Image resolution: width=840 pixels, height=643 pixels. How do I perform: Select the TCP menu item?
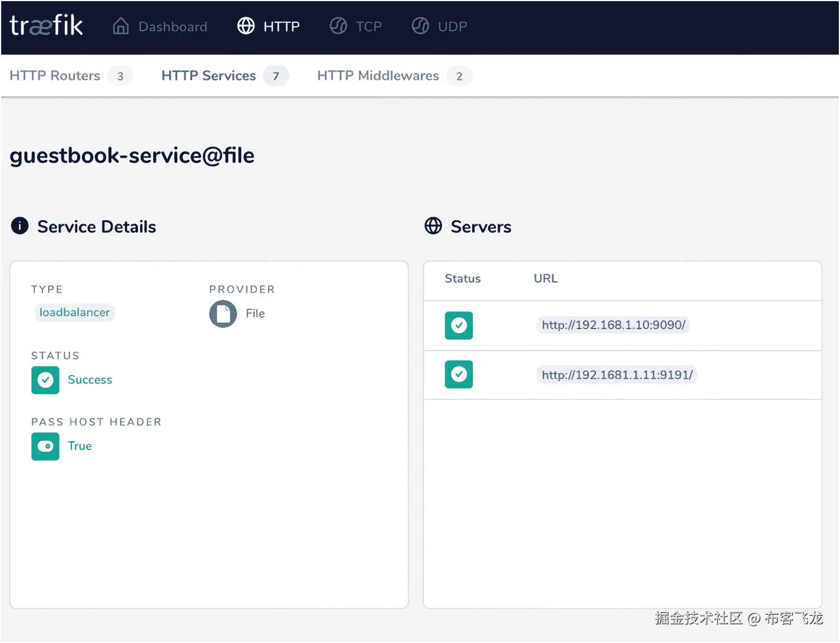coord(368,27)
